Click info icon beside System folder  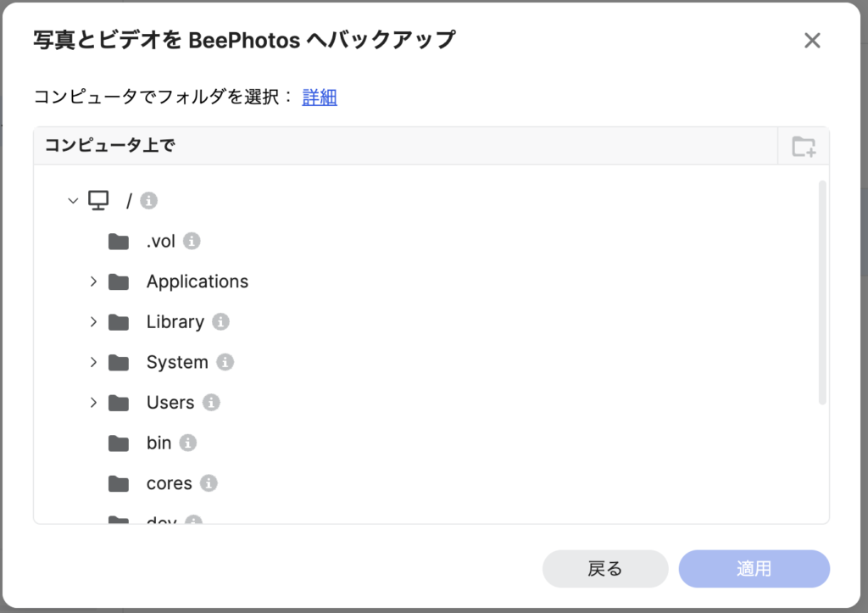[x=225, y=362]
